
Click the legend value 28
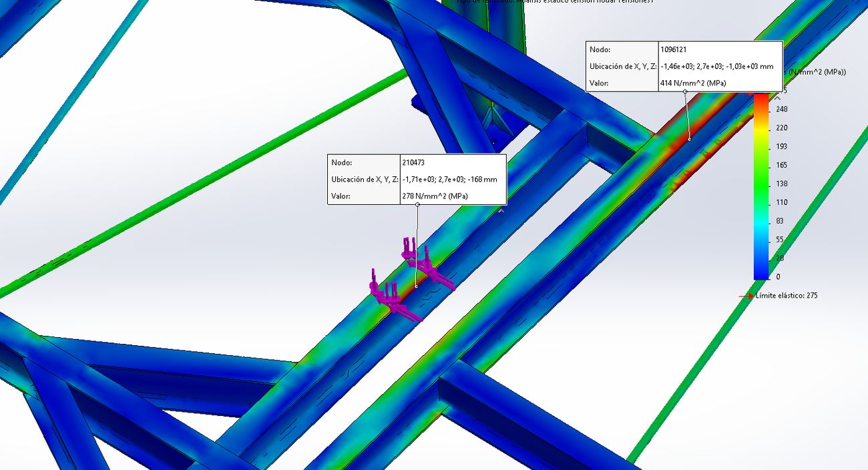[x=781, y=258]
